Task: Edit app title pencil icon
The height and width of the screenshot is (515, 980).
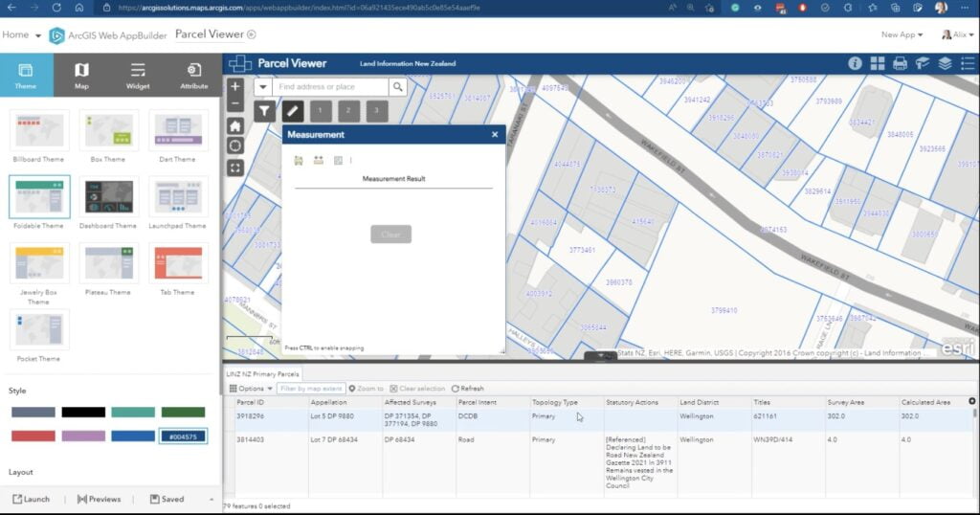Action: click(x=252, y=34)
